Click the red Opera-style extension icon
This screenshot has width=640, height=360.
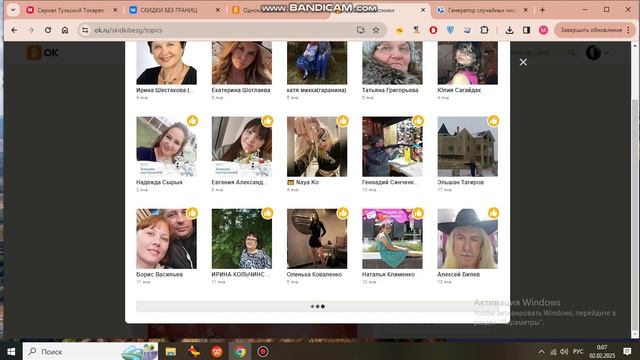coord(433,30)
